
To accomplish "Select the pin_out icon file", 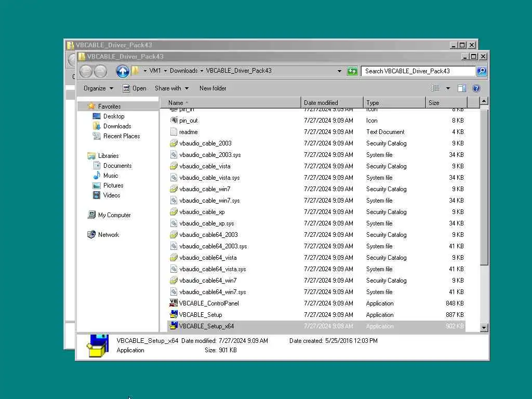I will (x=174, y=120).
